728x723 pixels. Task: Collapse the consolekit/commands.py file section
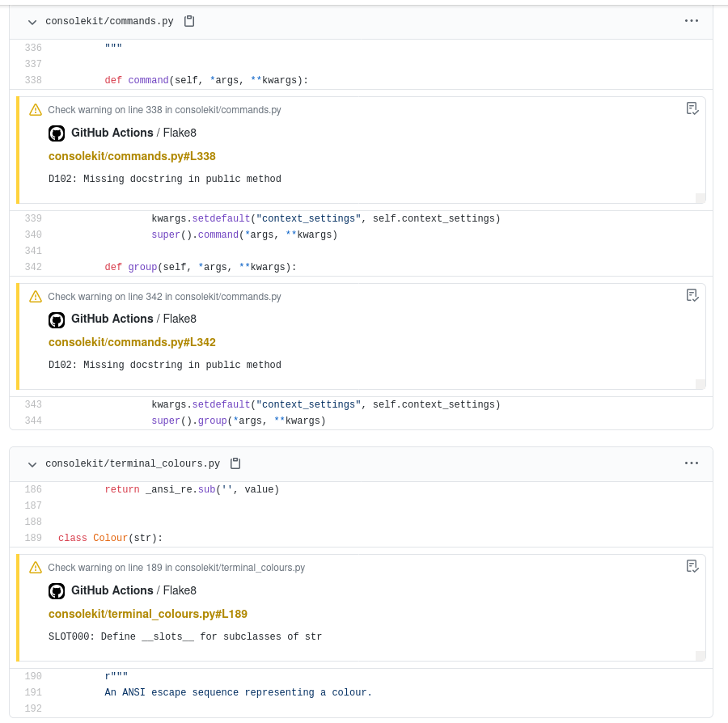coord(32,22)
